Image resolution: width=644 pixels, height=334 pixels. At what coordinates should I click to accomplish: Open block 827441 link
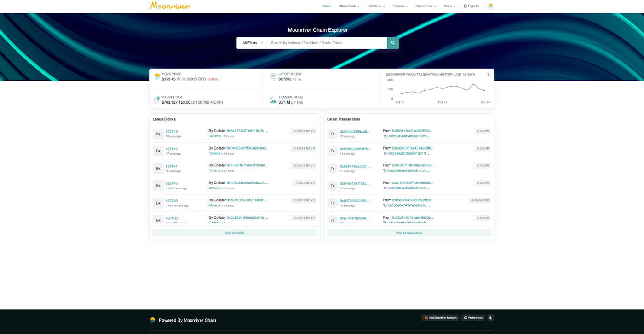click(x=172, y=166)
